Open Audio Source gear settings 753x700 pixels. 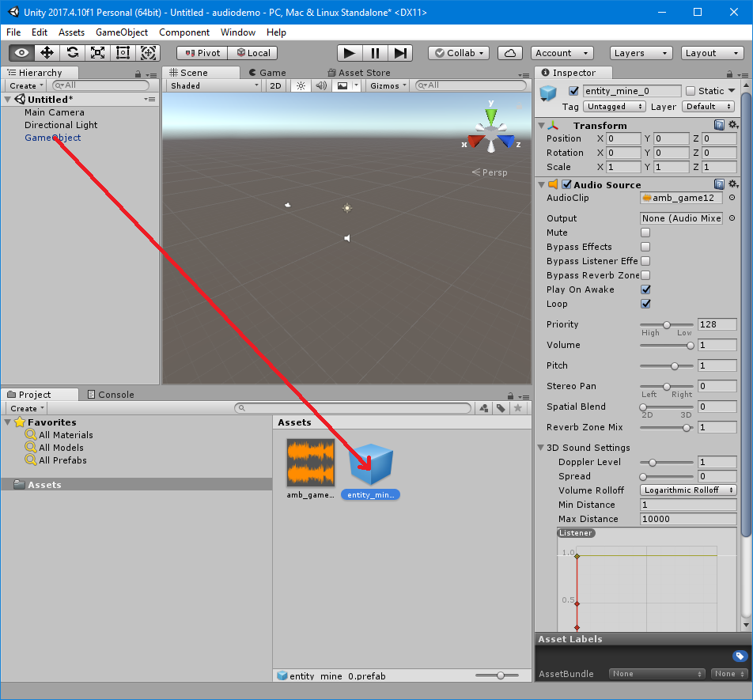(733, 184)
